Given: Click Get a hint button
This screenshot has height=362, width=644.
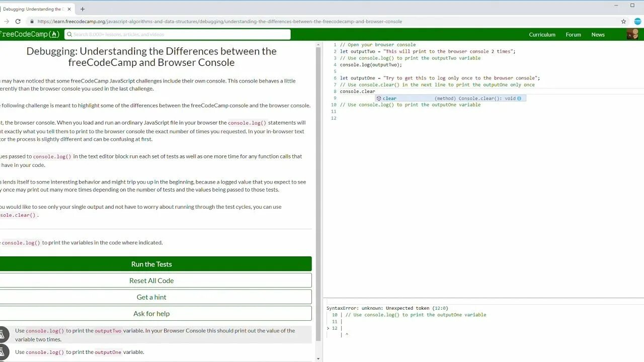Looking at the screenshot, I should click(x=151, y=297).
